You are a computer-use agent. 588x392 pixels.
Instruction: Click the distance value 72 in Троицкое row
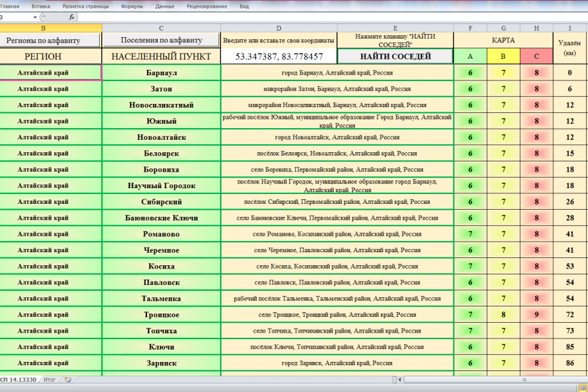[570, 315]
